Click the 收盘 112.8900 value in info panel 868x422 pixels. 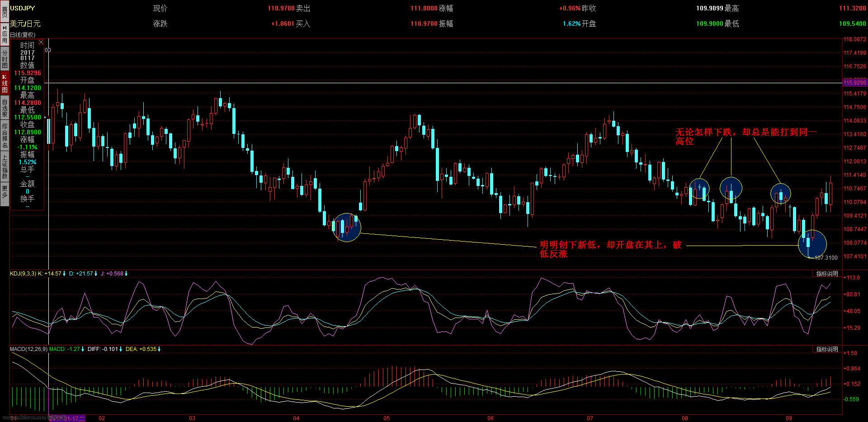tap(27, 132)
